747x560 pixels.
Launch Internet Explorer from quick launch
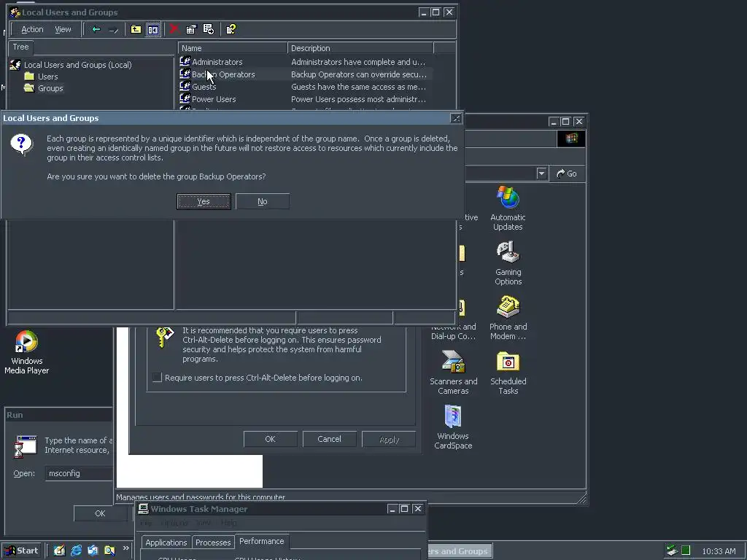pos(76,551)
